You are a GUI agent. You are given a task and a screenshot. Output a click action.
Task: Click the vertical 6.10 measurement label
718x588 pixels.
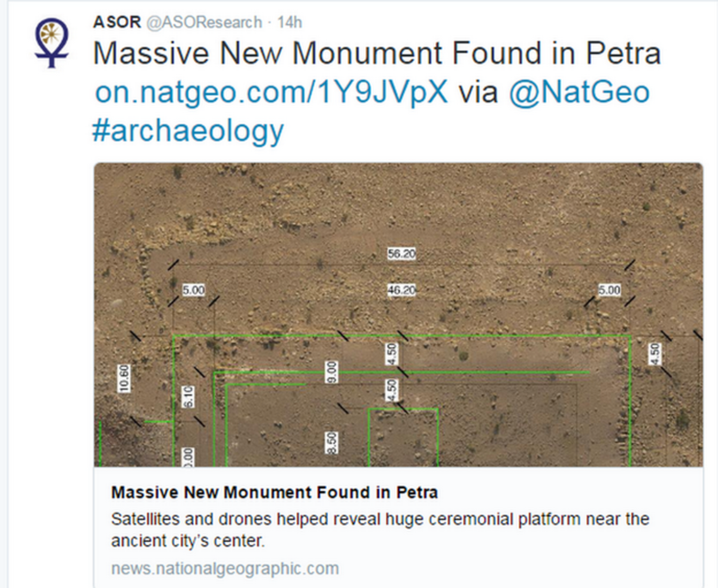(x=188, y=397)
